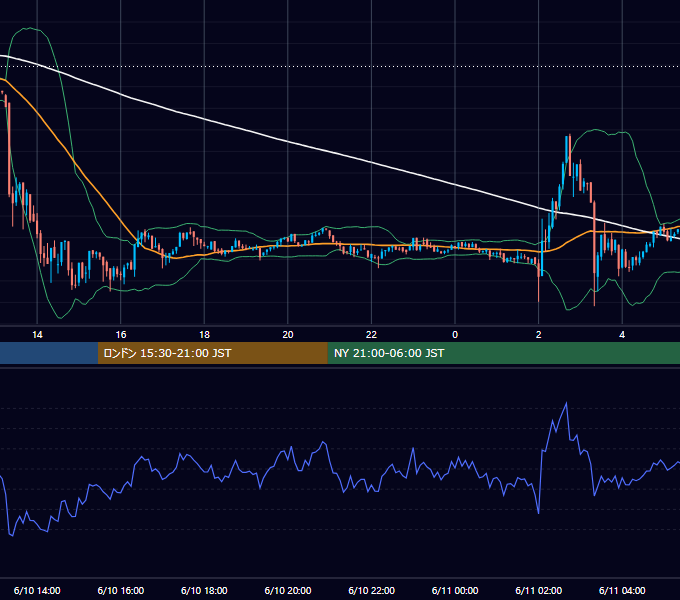Click the 6/11 02:00 label on indicator axis
The height and width of the screenshot is (600, 680).
[539, 590]
